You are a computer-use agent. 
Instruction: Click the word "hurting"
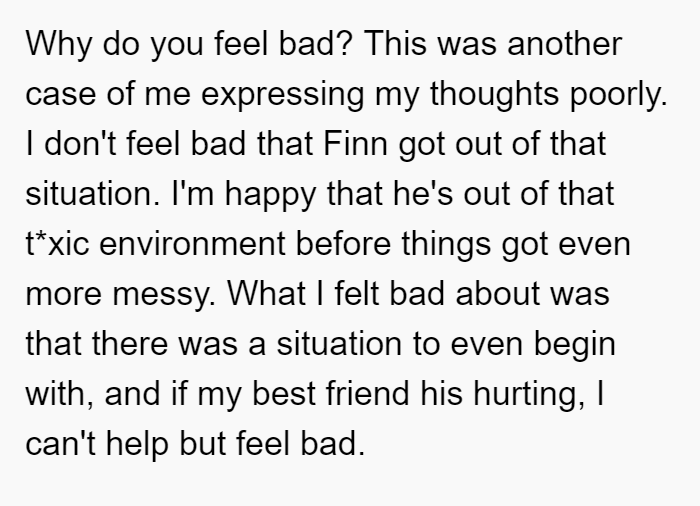(x=529, y=396)
